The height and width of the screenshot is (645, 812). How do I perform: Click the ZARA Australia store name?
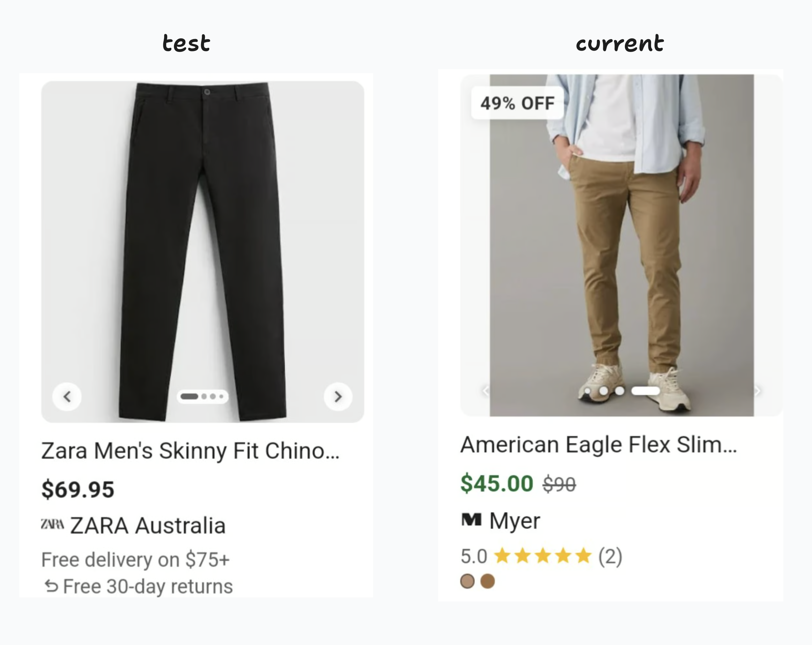[148, 526]
